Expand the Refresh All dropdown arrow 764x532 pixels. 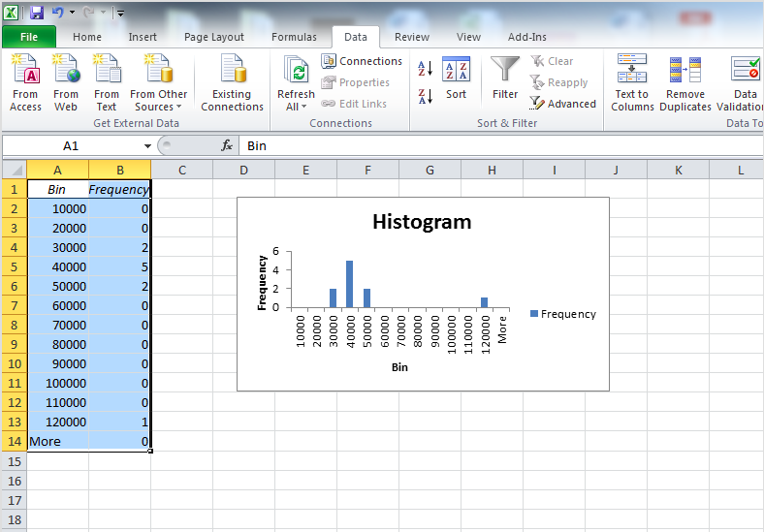point(303,107)
